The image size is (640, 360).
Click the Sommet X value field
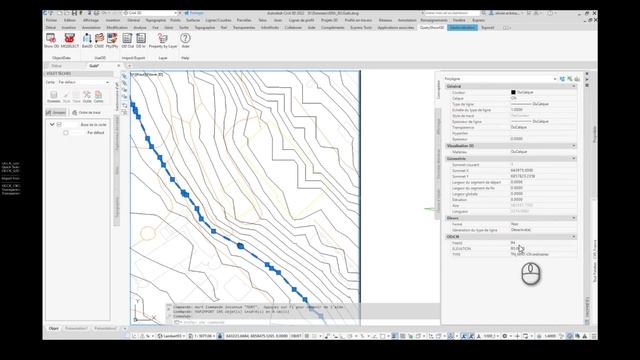point(543,170)
